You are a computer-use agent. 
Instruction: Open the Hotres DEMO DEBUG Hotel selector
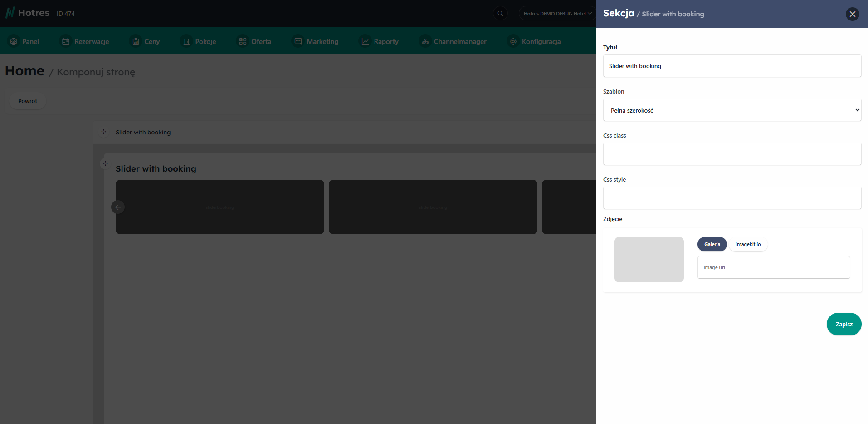click(x=557, y=14)
